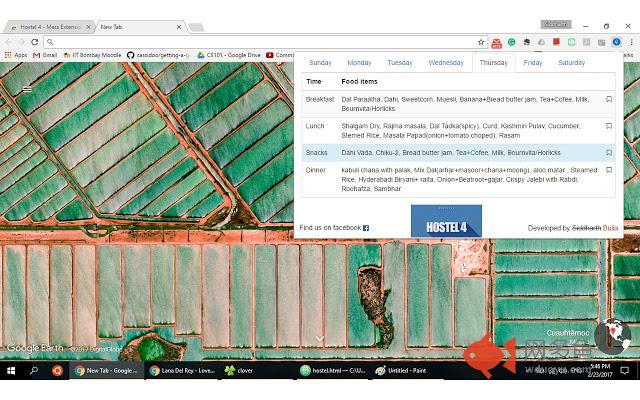Open the Chrome three-dot menu
The image size is (640, 400).
tap(631, 42)
